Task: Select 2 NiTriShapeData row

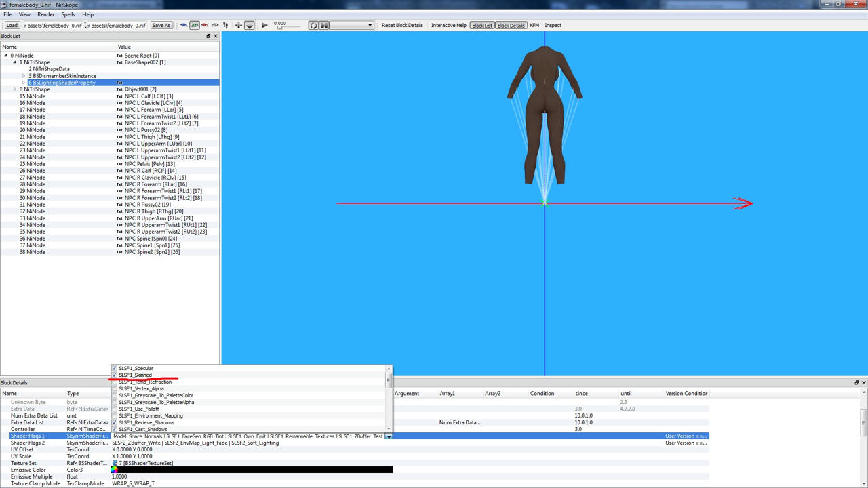Action: click(x=110, y=69)
